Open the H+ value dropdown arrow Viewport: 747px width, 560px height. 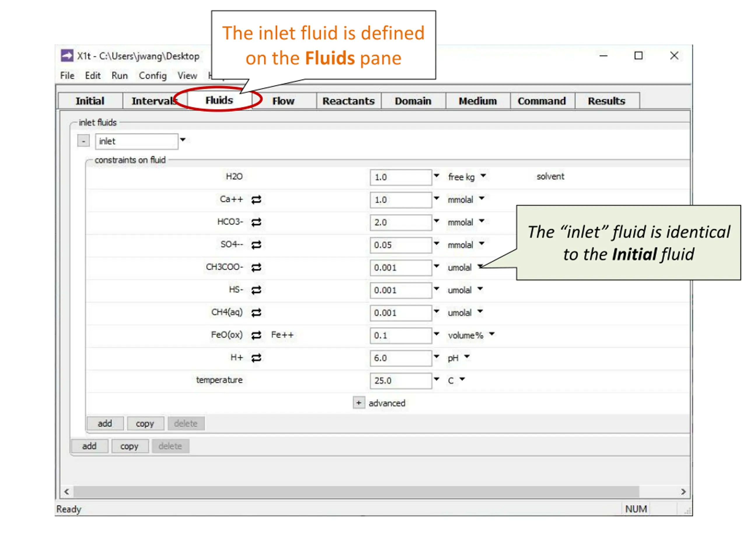436,357
